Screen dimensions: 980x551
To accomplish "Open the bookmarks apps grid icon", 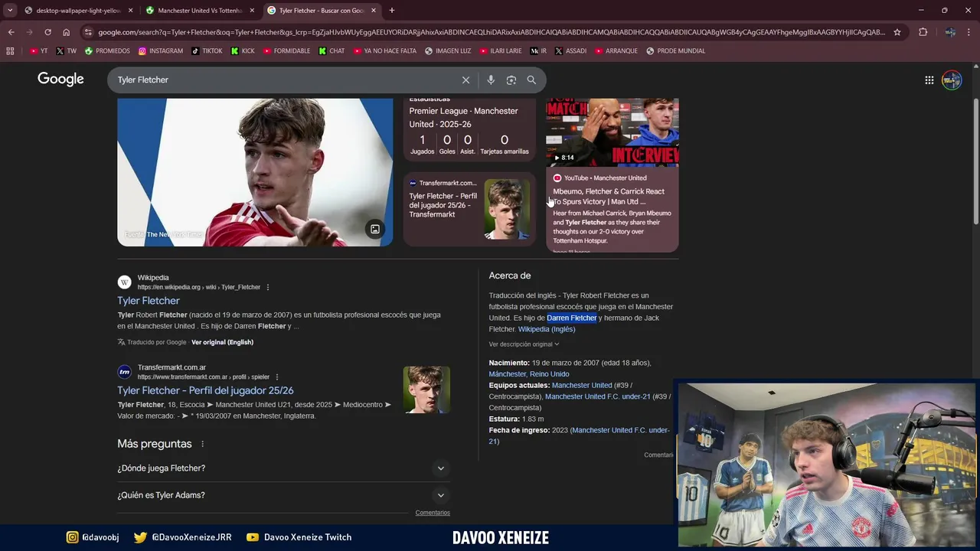I will [x=10, y=51].
